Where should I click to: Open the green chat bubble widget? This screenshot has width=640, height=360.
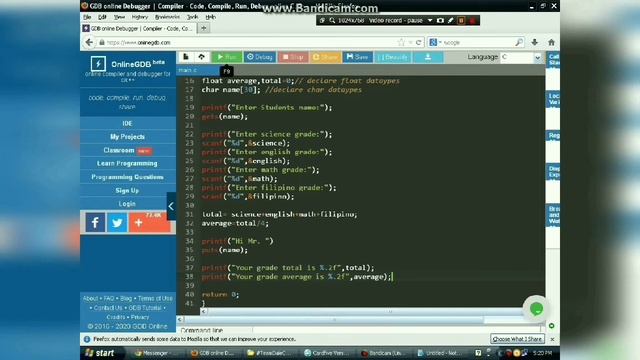tap(536, 309)
